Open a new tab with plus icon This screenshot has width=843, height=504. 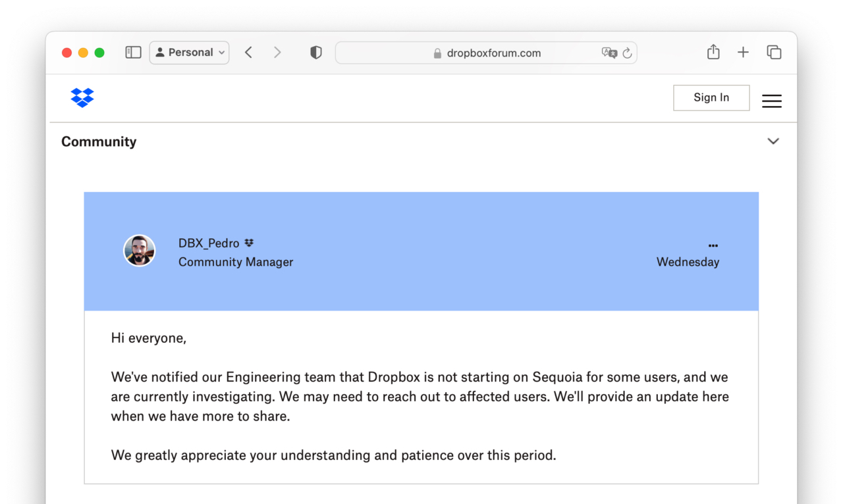pos(743,53)
